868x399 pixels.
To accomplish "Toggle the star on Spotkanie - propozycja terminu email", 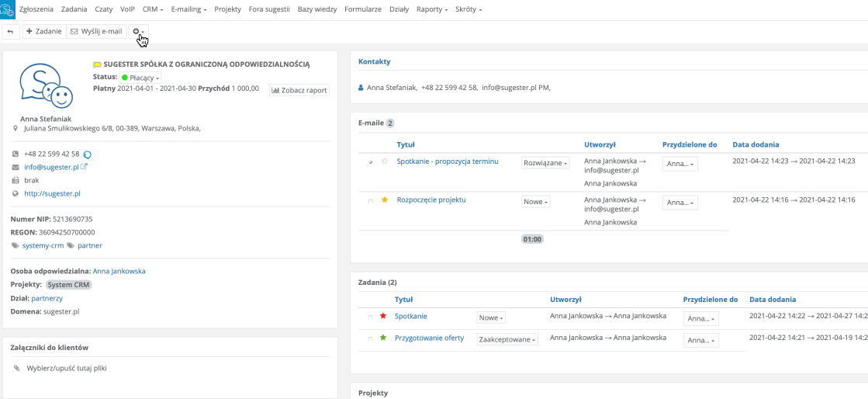I will [x=384, y=161].
